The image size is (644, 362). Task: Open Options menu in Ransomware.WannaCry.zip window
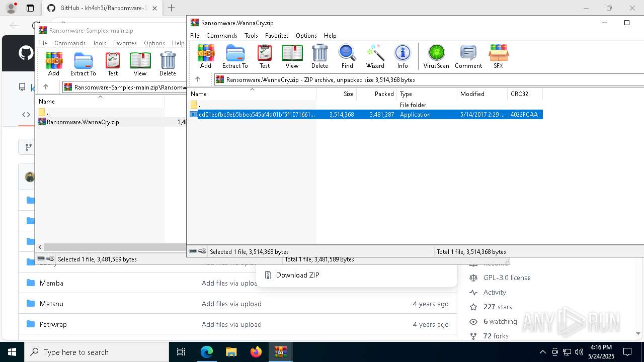(x=306, y=36)
